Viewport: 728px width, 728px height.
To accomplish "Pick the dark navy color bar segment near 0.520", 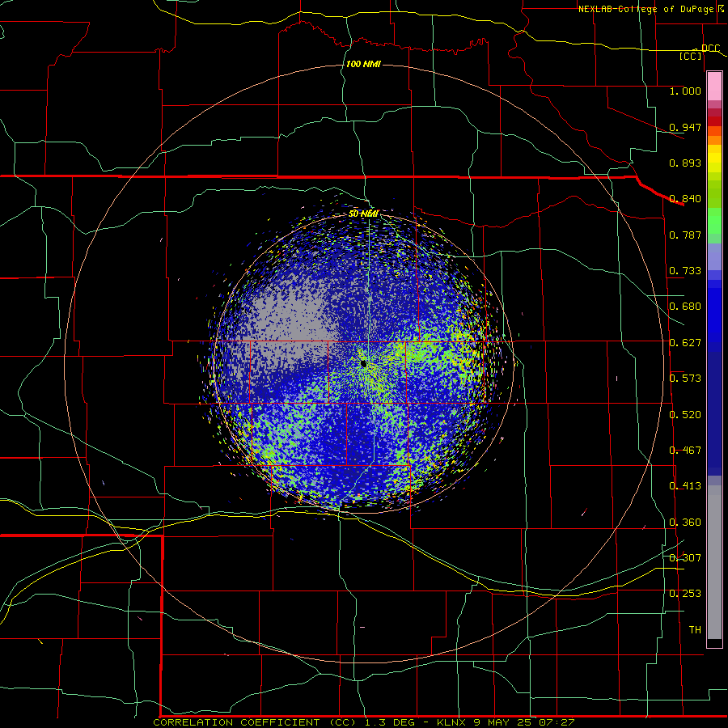I will tap(714, 413).
